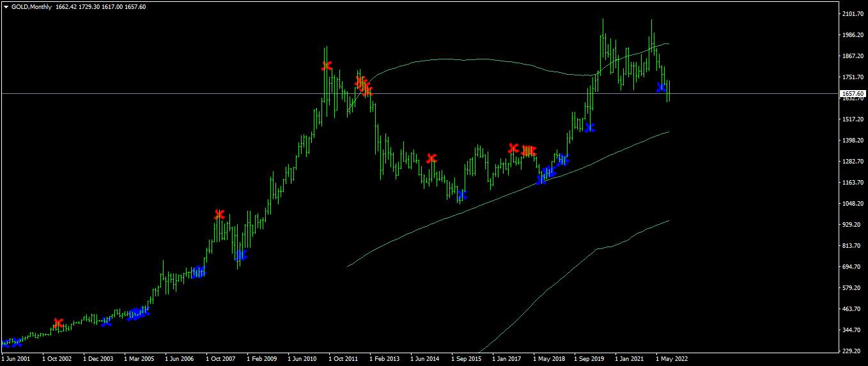
Task: Click the 1 Oct 2011 date label
Action: [343, 359]
